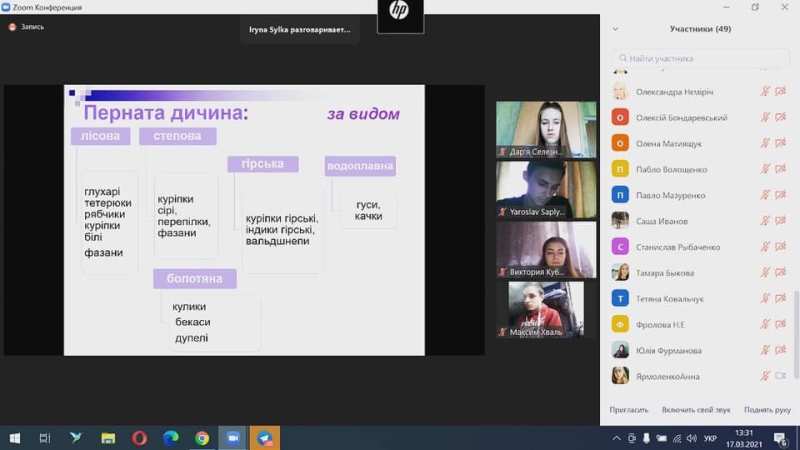Click the participants list scrollbar
The width and height of the screenshot is (800, 450).
tap(796, 334)
